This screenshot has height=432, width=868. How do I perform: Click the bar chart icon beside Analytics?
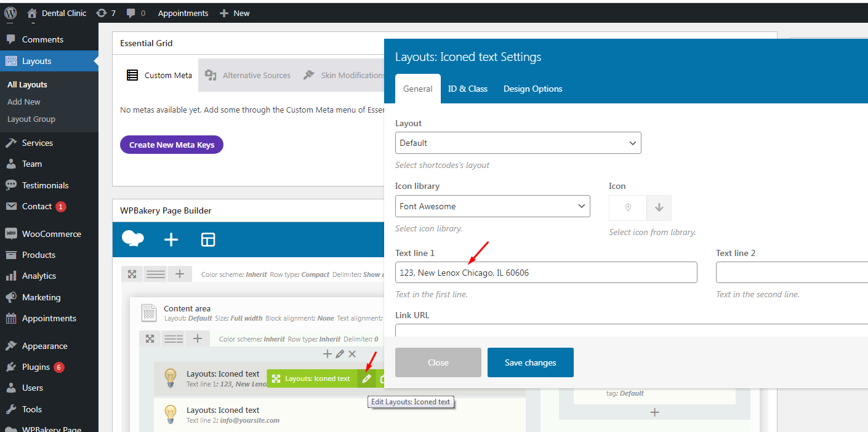11,276
